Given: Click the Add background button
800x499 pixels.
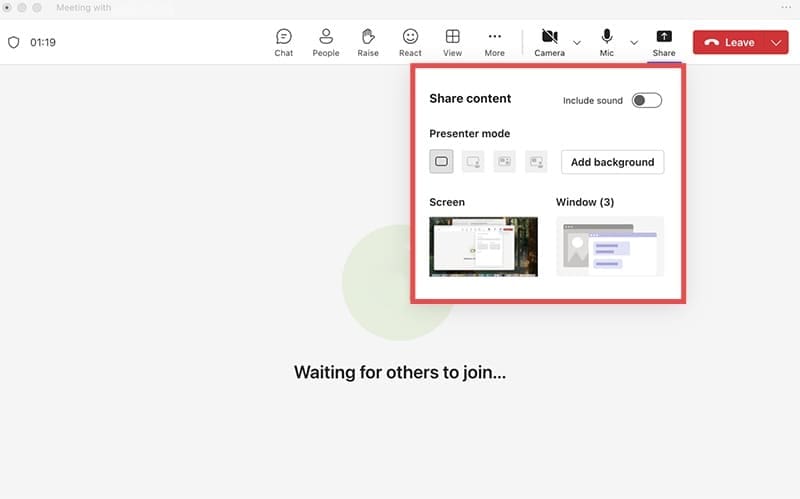Looking at the screenshot, I should click(x=612, y=162).
